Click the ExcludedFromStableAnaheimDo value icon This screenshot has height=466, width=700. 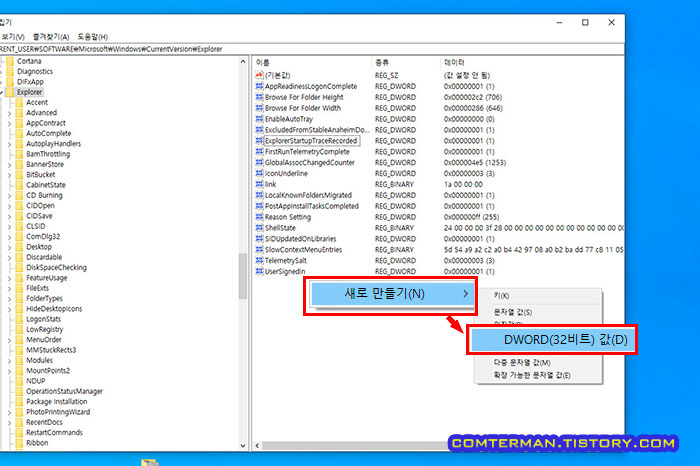tap(259, 130)
